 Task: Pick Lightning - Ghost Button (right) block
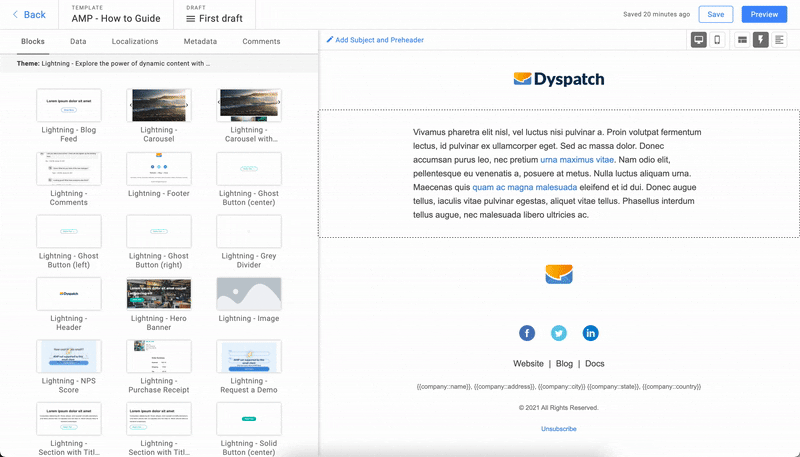[159, 242]
